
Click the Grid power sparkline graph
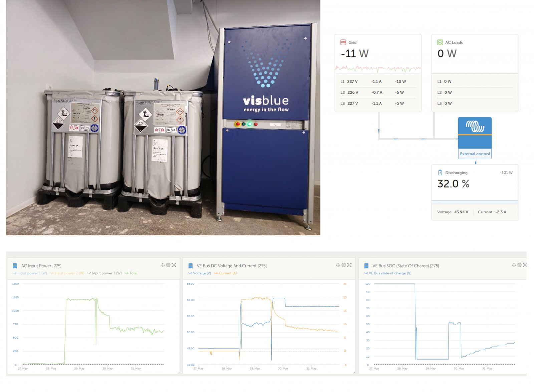[378, 69]
